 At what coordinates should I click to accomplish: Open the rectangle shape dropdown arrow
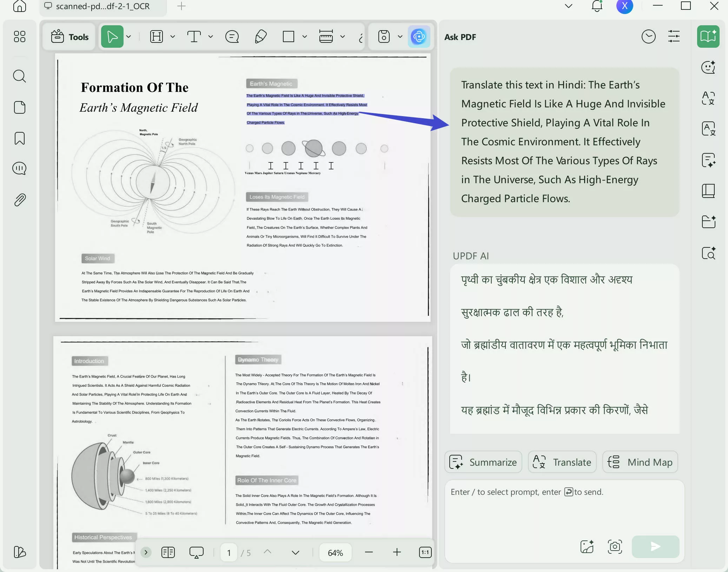pyautogui.click(x=305, y=36)
